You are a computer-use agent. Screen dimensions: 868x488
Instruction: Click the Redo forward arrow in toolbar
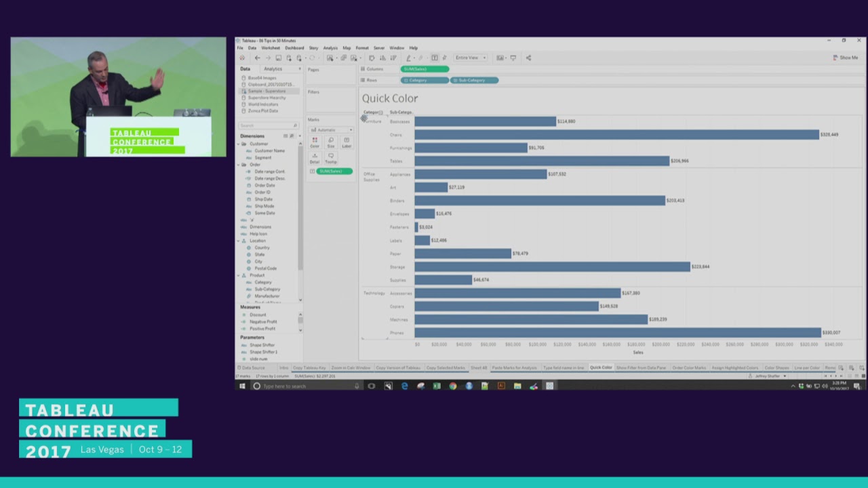point(268,58)
